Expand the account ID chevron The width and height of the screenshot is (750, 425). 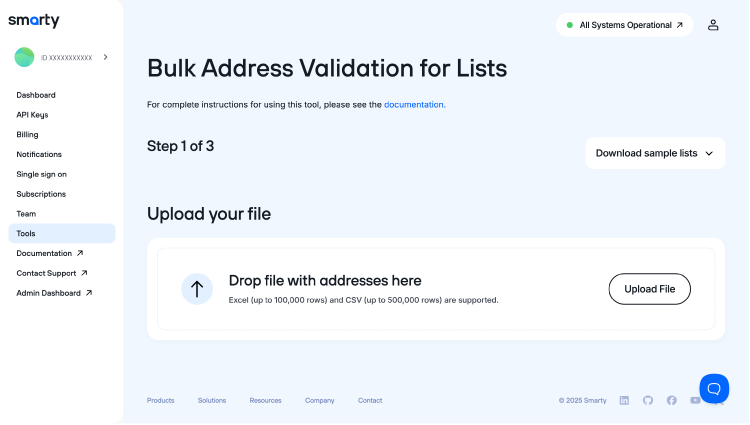[x=106, y=57]
